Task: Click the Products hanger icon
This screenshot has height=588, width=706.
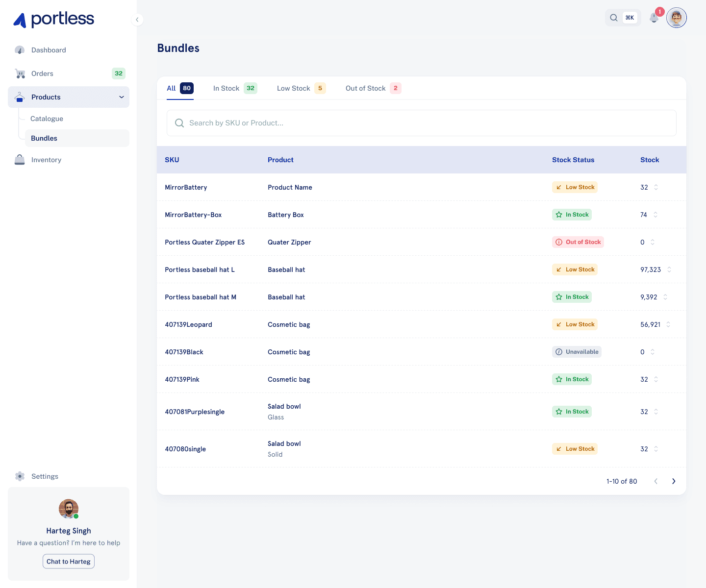Action: point(20,97)
